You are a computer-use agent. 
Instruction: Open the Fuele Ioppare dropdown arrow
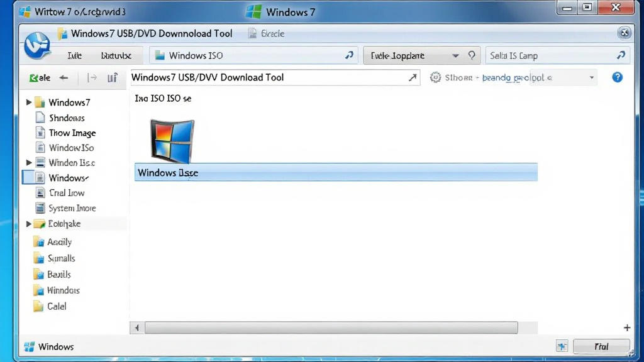coord(455,55)
